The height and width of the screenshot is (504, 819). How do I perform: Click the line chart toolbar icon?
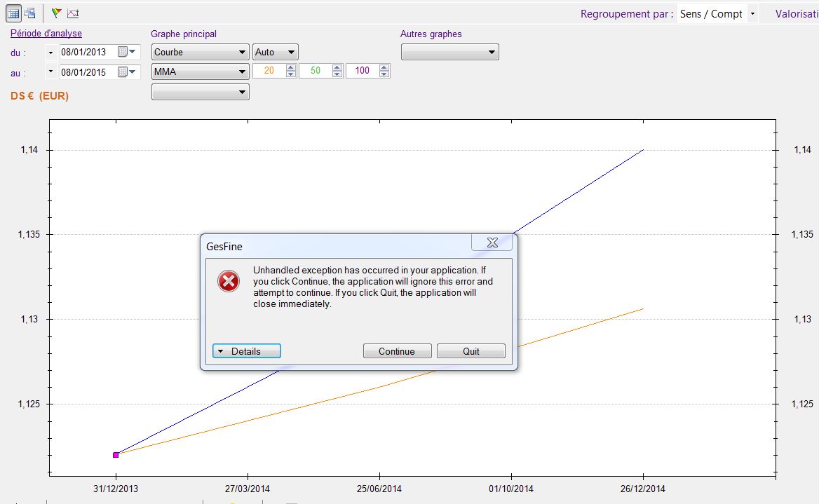tap(73, 13)
